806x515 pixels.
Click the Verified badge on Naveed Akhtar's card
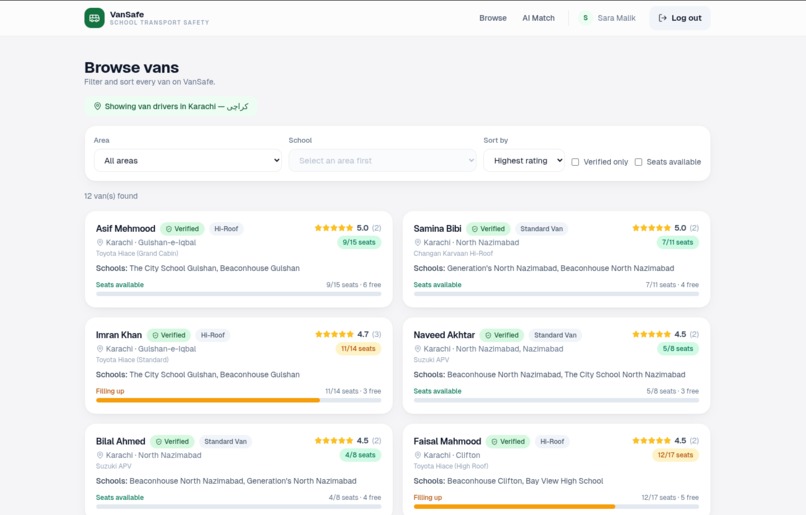502,335
